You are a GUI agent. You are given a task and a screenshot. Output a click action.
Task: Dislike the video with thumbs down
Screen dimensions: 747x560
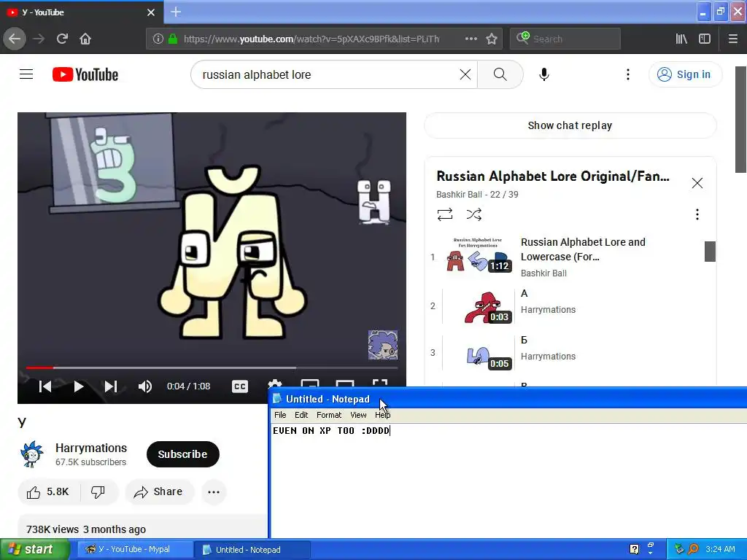click(x=98, y=491)
